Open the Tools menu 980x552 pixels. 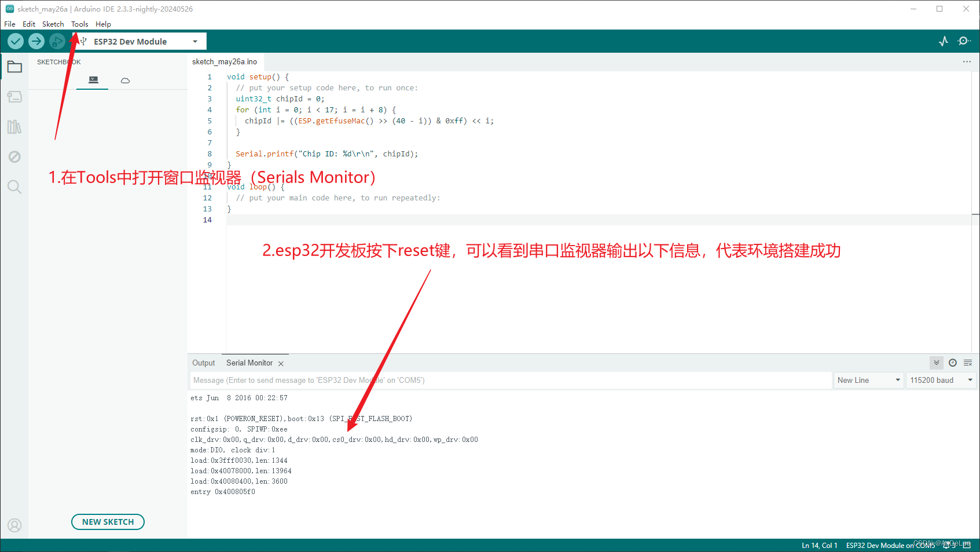tap(79, 24)
